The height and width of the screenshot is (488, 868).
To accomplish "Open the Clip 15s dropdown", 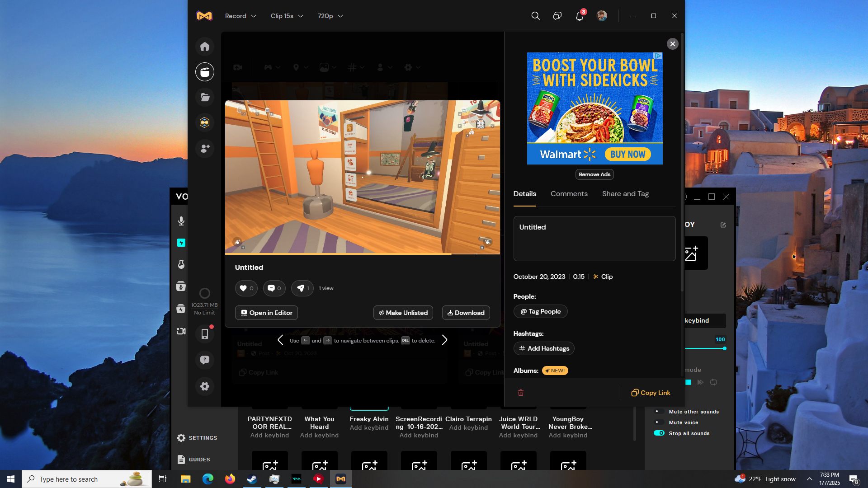I will coord(287,16).
